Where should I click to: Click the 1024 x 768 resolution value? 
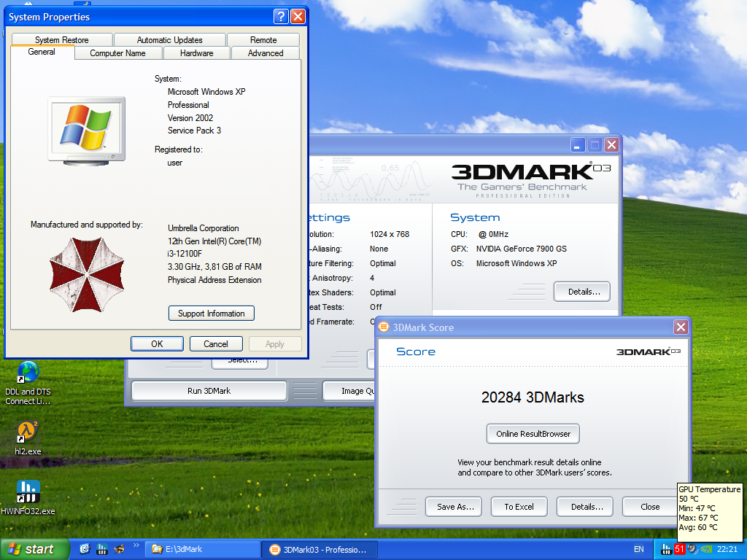tap(390, 234)
